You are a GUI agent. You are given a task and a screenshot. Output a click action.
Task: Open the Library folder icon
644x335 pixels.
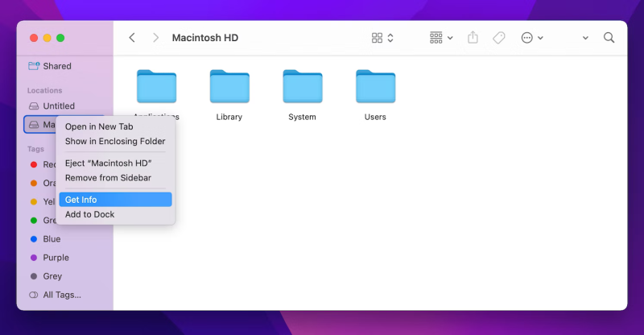(x=229, y=87)
